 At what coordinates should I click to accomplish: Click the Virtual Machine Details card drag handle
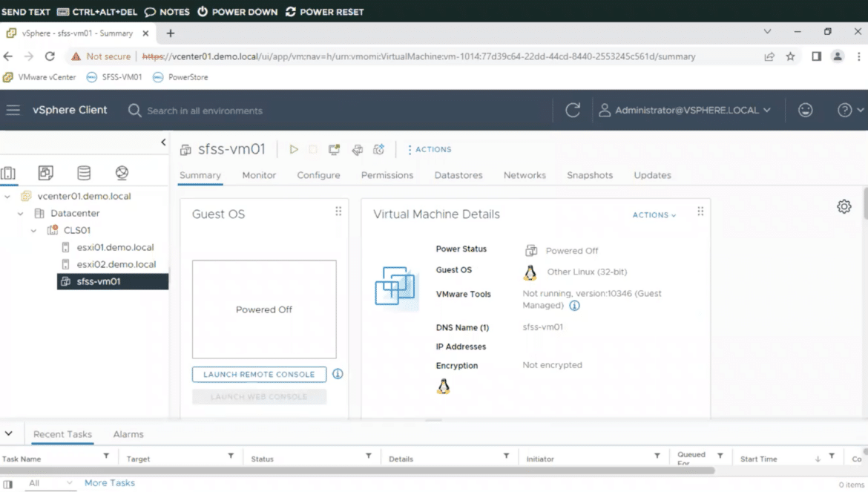pos(700,211)
